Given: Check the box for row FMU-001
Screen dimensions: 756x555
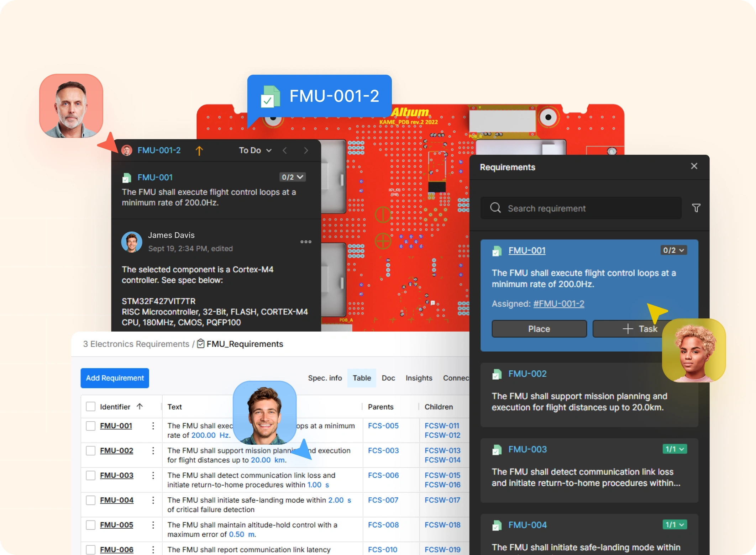Looking at the screenshot, I should click(91, 426).
